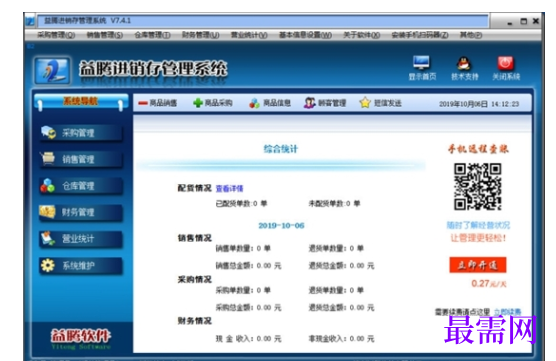The height and width of the screenshot is (361, 556).
Task: Open 商品采购 with the green plus icon
Action: pyautogui.click(x=212, y=103)
